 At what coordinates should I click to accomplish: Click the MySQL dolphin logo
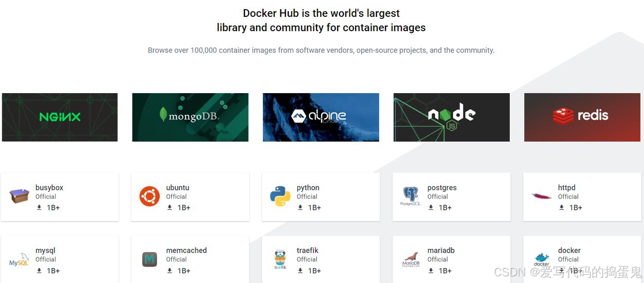tap(19, 260)
